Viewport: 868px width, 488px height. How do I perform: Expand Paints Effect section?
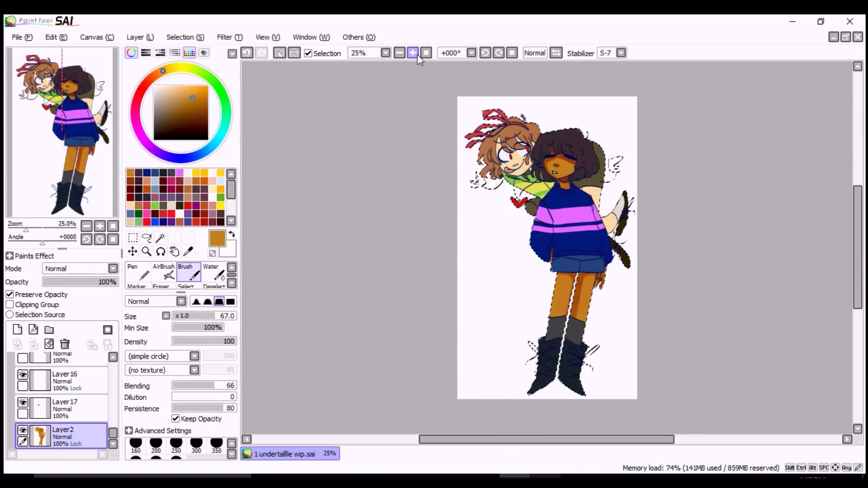pyautogui.click(x=9, y=256)
